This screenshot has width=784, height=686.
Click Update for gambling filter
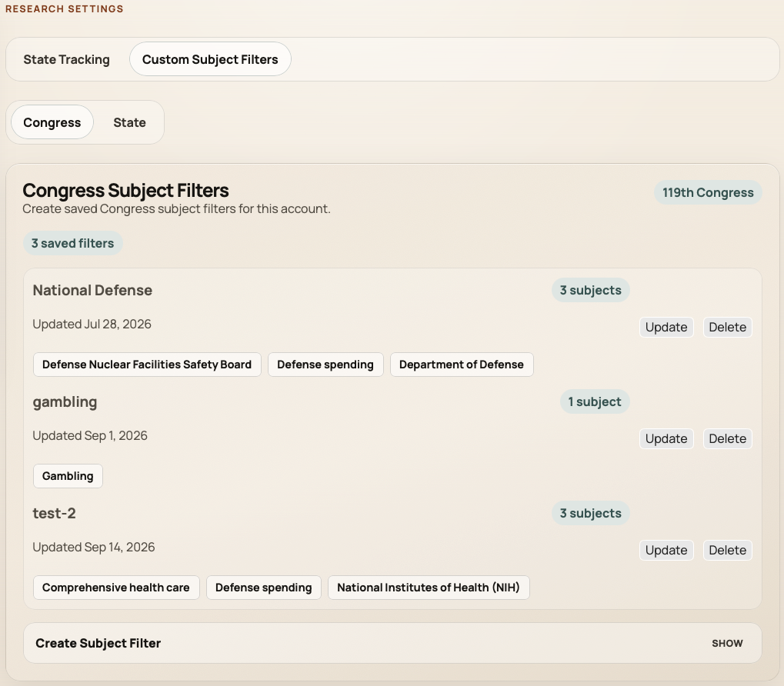(x=666, y=438)
